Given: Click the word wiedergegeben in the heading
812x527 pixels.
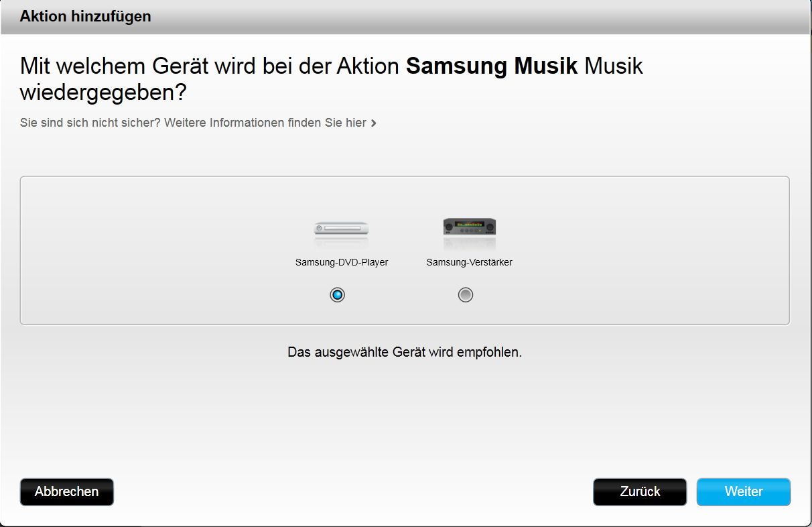Looking at the screenshot, I should [x=103, y=93].
